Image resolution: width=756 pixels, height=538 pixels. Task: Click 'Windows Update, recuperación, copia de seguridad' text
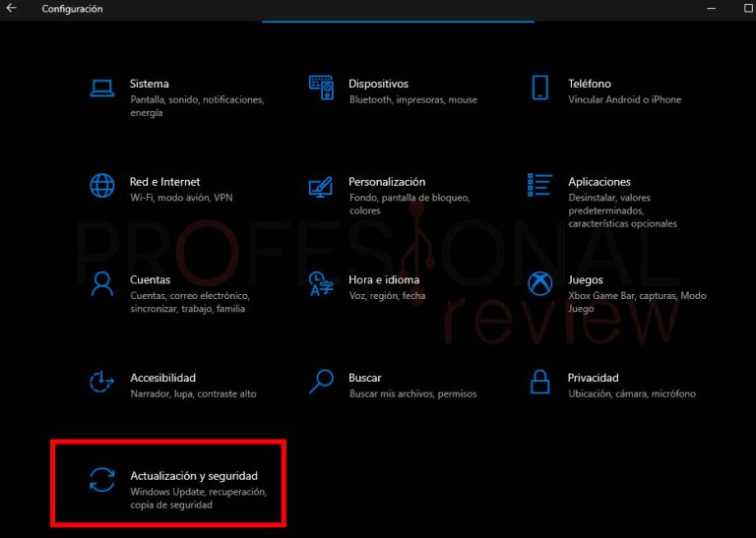pyautogui.click(x=198, y=499)
